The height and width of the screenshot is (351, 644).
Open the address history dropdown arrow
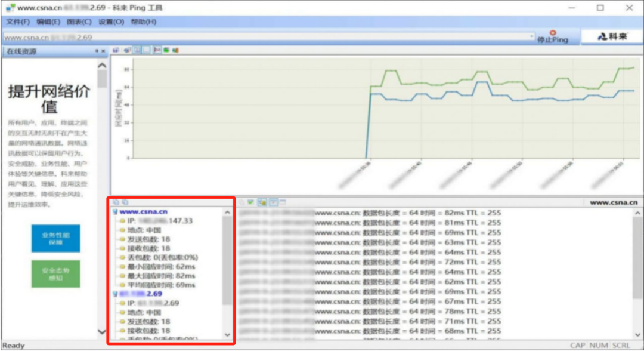(532, 37)
